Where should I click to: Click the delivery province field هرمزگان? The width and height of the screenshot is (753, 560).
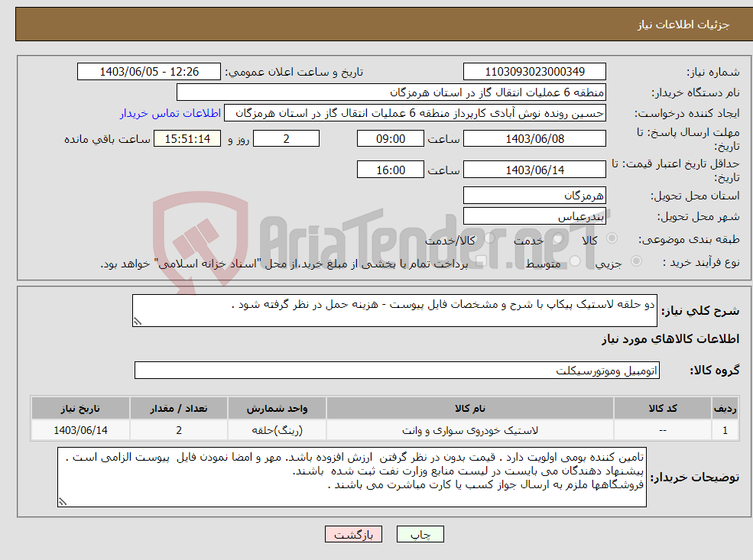[x=534, y=196]
